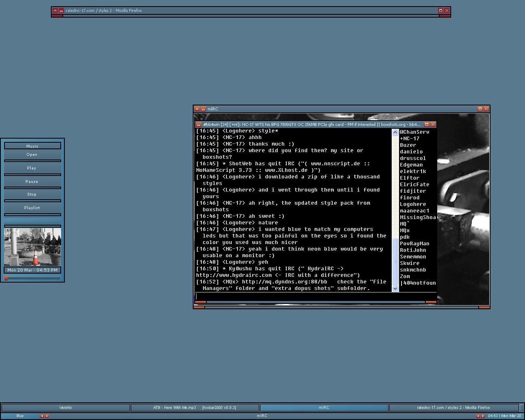Click the next workspace arrow next to Blue
Viewport: 525px width, 420px height.
click(x=47, y=416)
